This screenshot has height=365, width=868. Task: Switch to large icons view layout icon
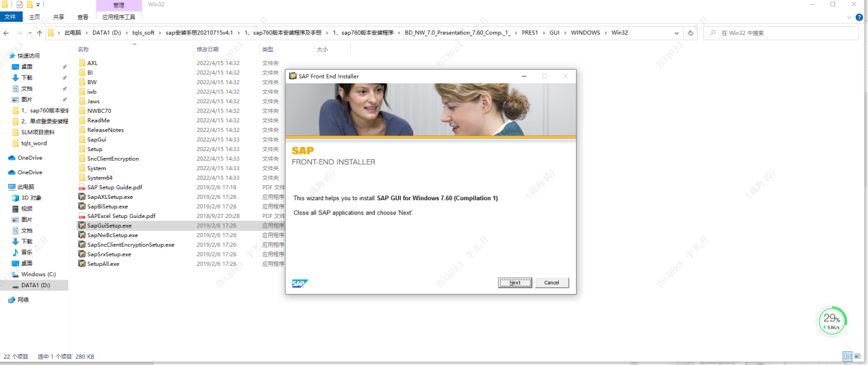coord(859,357)
